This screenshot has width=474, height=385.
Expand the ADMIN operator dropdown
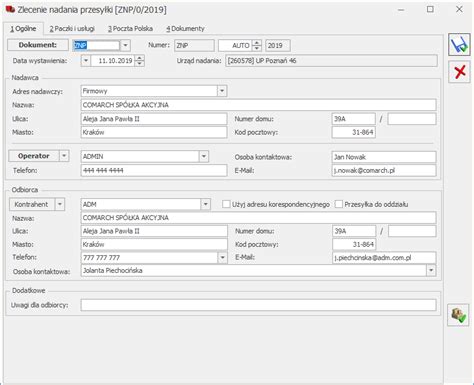pyautogui.click(x=204, y=156)
